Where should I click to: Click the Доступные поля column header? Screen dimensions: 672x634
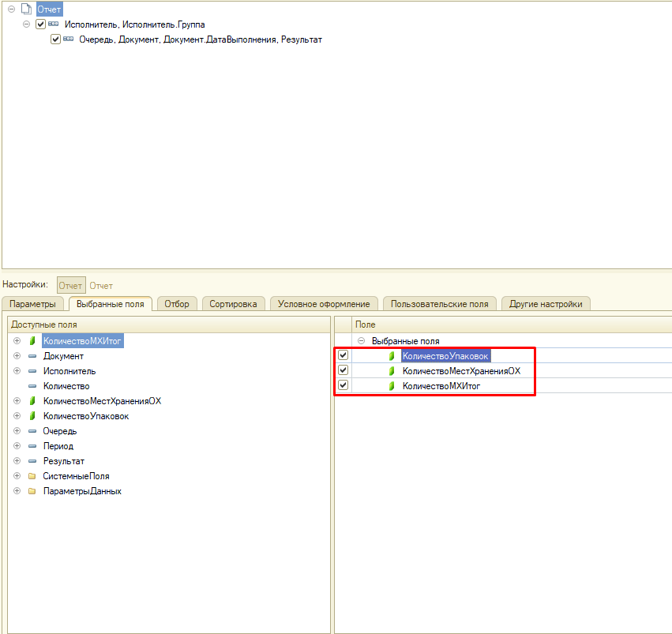pyautogui.click(x=169, y=325)
